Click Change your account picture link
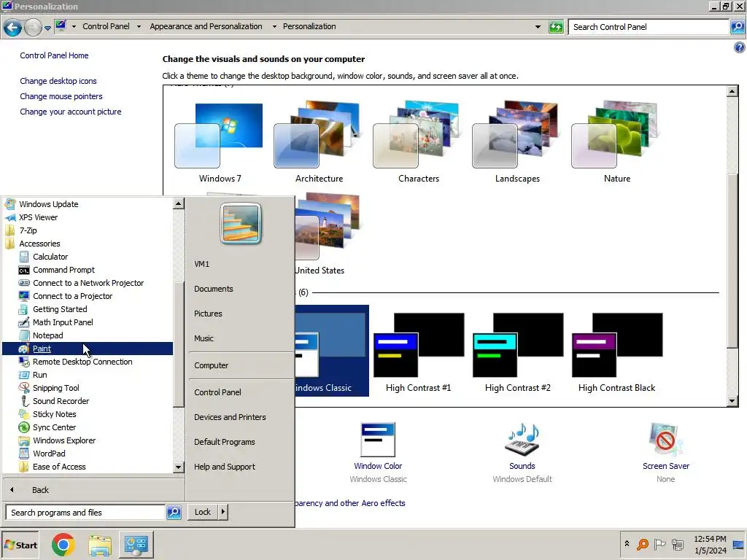747x560 pixels. coord(71,112)
